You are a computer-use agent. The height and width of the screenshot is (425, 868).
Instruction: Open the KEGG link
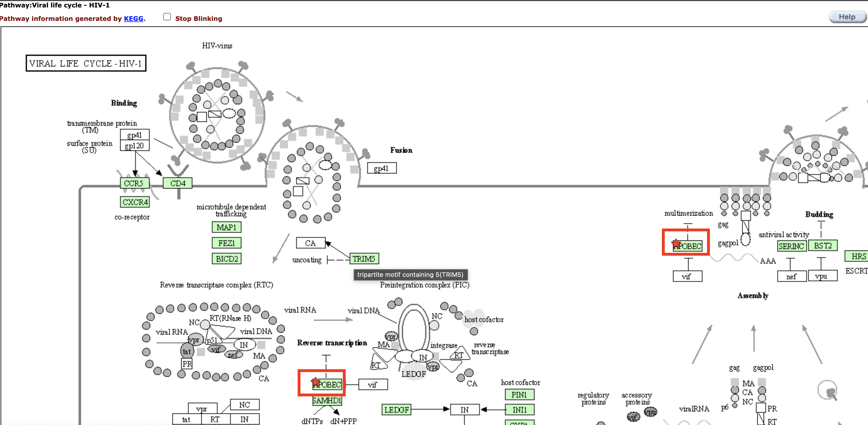(x=134, y=19)
